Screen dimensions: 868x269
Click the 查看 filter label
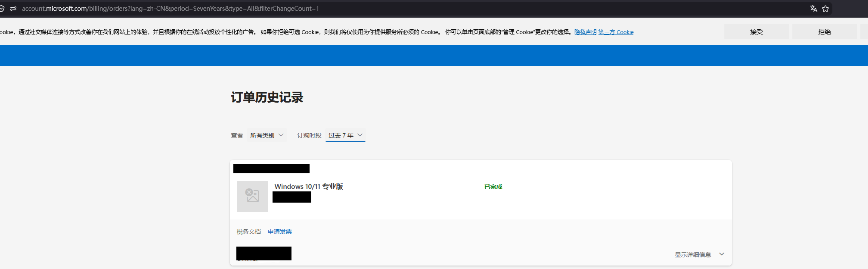237,135
